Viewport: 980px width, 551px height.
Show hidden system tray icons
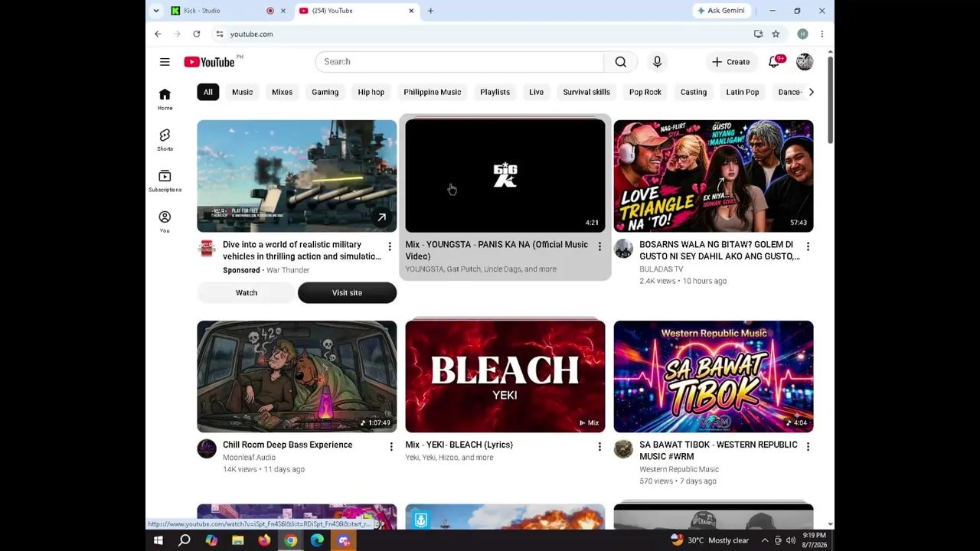coord(764,541)
